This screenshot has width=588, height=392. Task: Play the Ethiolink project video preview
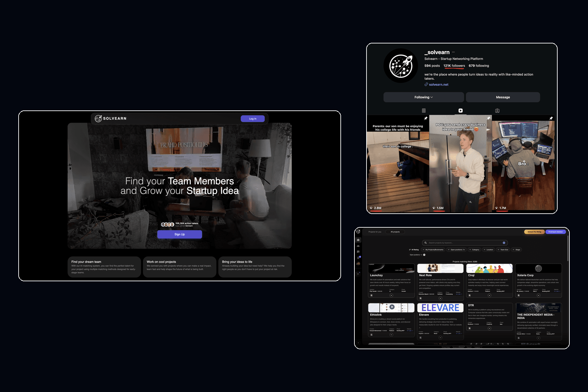pyautogui.click(x=392, y=307)
